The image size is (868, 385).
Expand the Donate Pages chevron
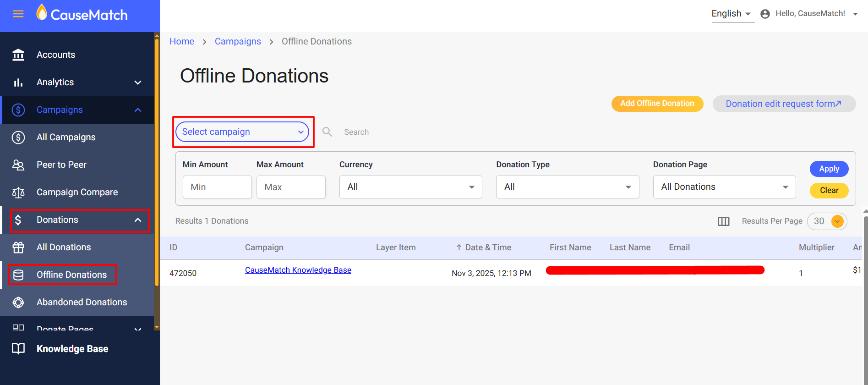[138, 329]
